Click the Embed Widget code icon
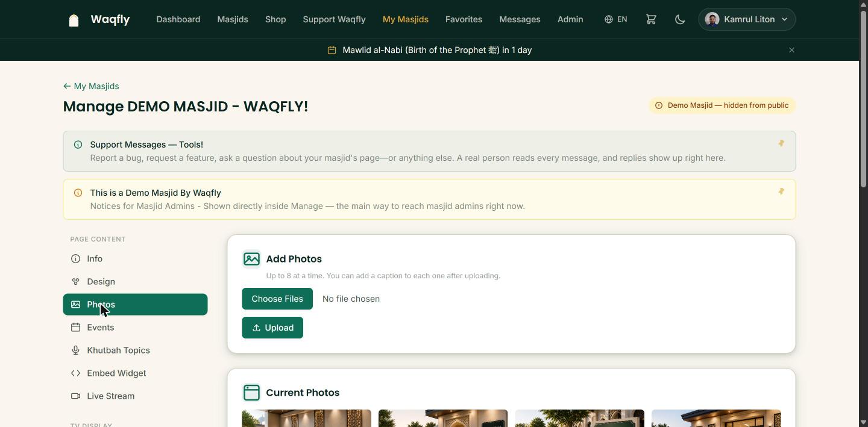This screenshot has height=427, width=868. pyautogui.click(x=75, y=373)
